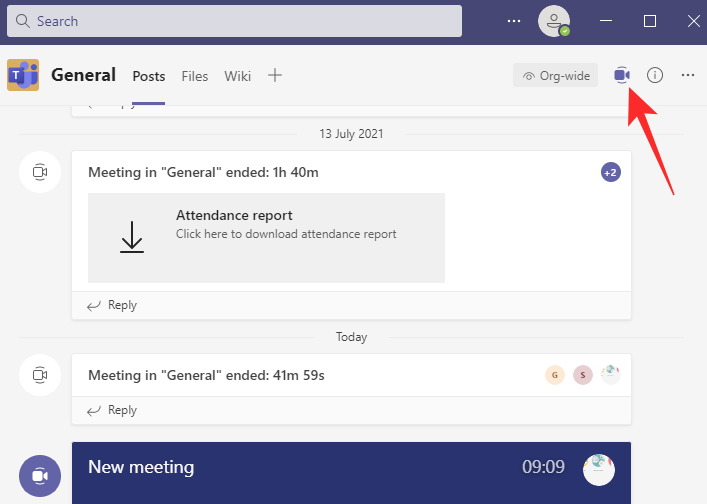Viewport: 707px width, 504px height.
Task: Click the Org-wide visibility badge
Action: tap(556, 75)
